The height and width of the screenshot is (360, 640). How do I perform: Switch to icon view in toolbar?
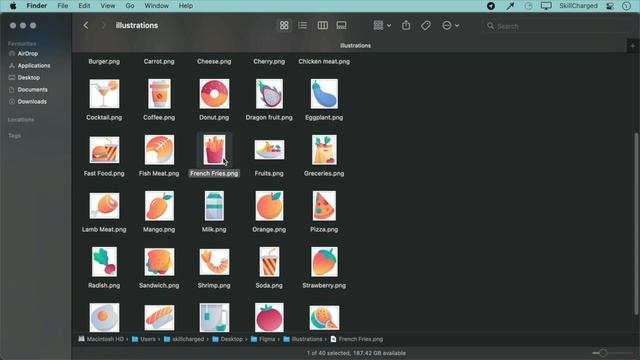pos(284,25)
